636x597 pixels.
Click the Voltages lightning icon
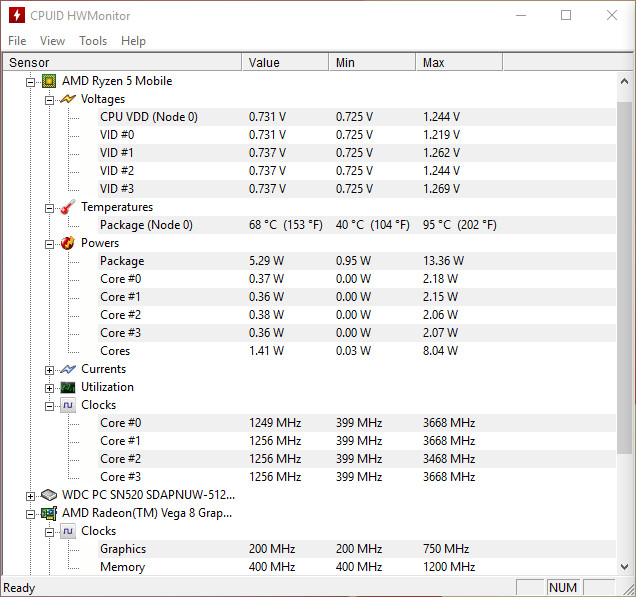point(68,99)
